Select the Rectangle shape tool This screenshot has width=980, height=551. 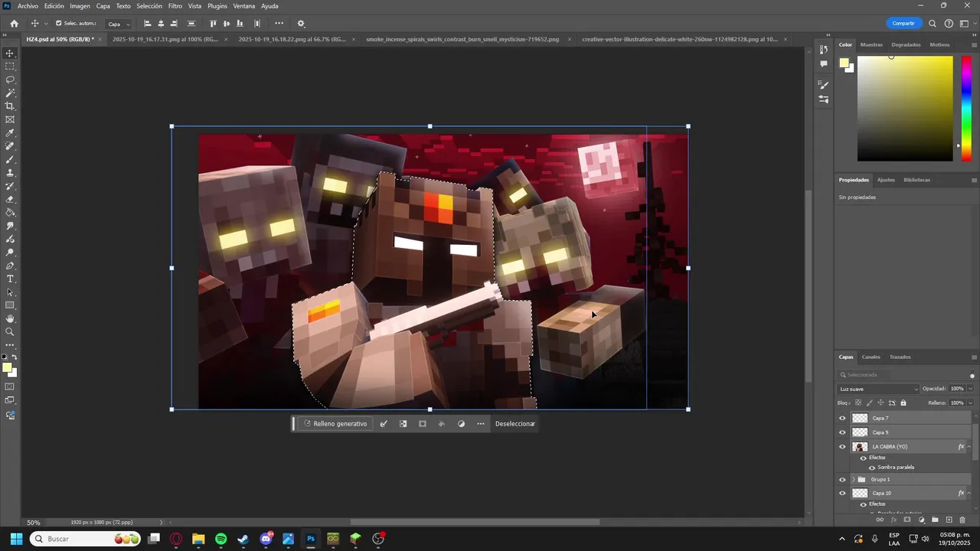[10, 305]
